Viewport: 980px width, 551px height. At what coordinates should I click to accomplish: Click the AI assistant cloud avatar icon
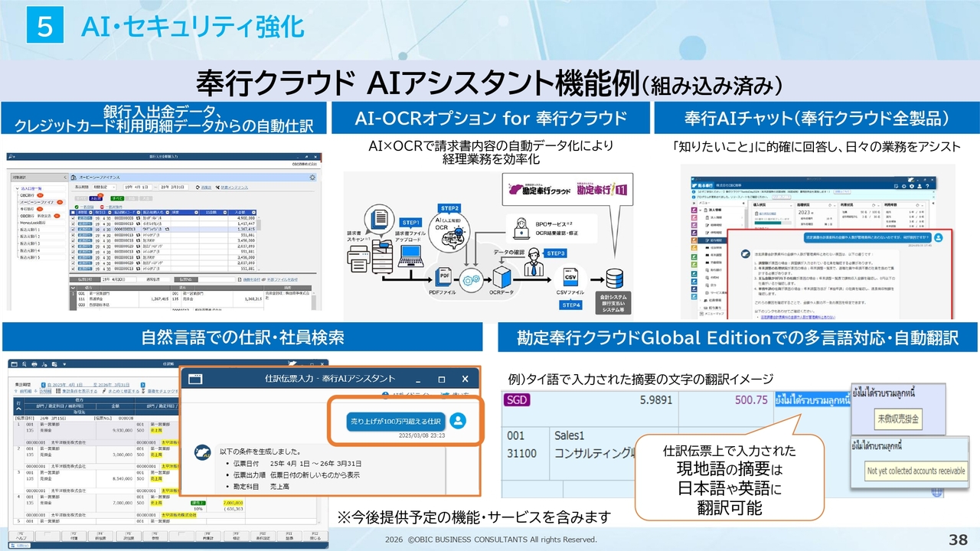[202, 452]
